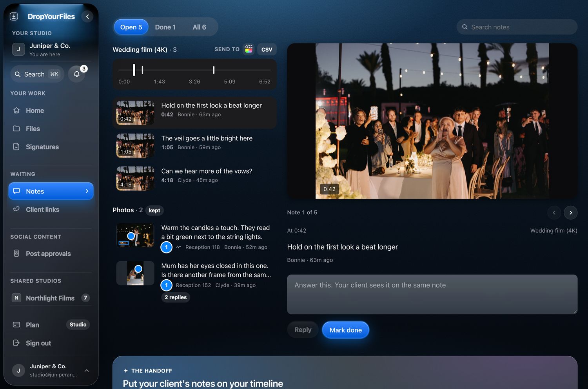Go to the previous note
Screen dimensions: 588x389
[x=554, y=212]
